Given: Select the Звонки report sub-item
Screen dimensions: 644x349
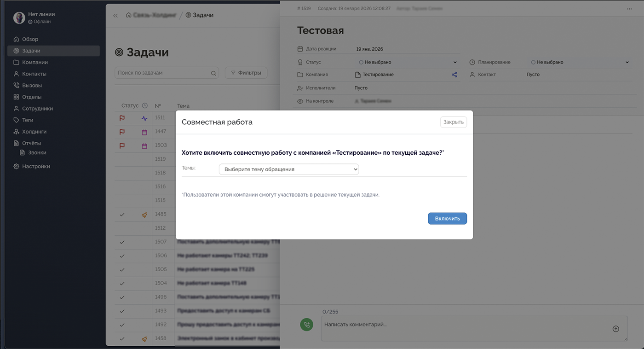Looking at the screenshot, I should coord(37,152).
